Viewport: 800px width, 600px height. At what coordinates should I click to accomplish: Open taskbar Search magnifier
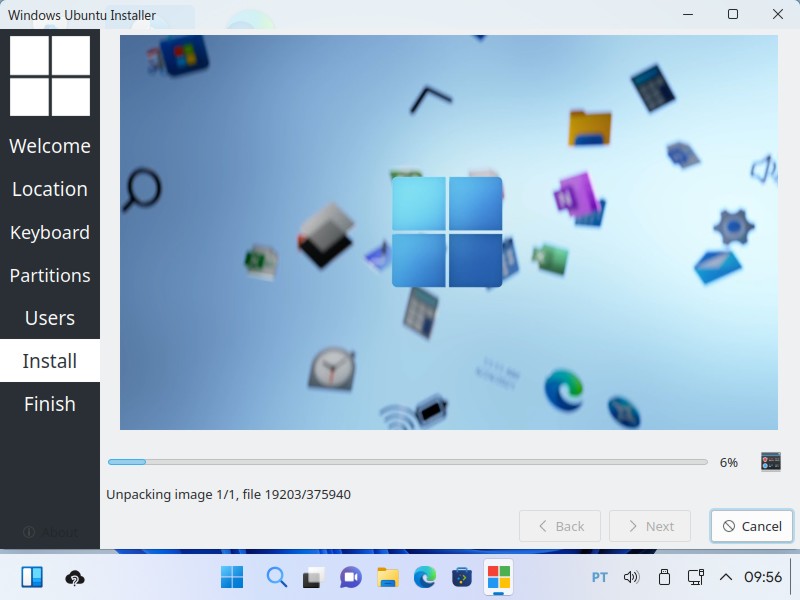click(x=277, y=577)
